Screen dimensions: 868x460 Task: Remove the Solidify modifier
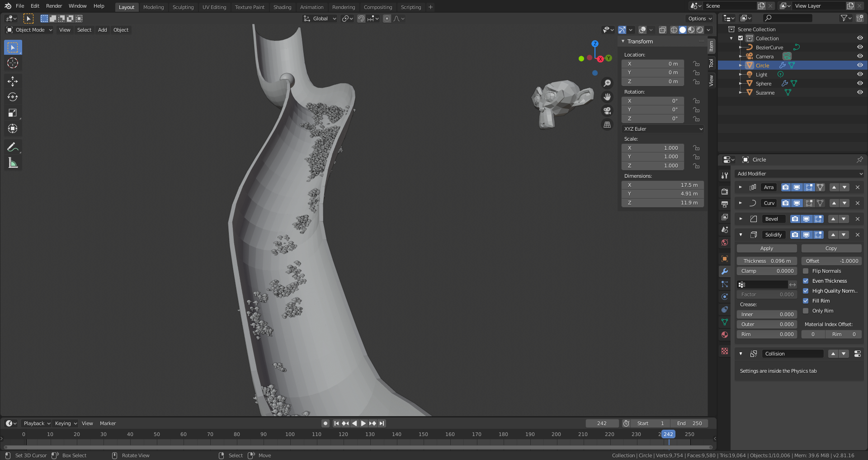tap(858, 235)
